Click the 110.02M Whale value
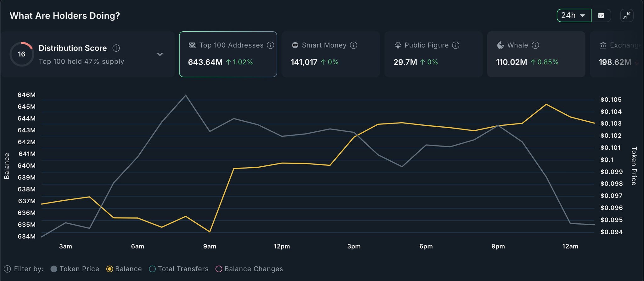 512,62
